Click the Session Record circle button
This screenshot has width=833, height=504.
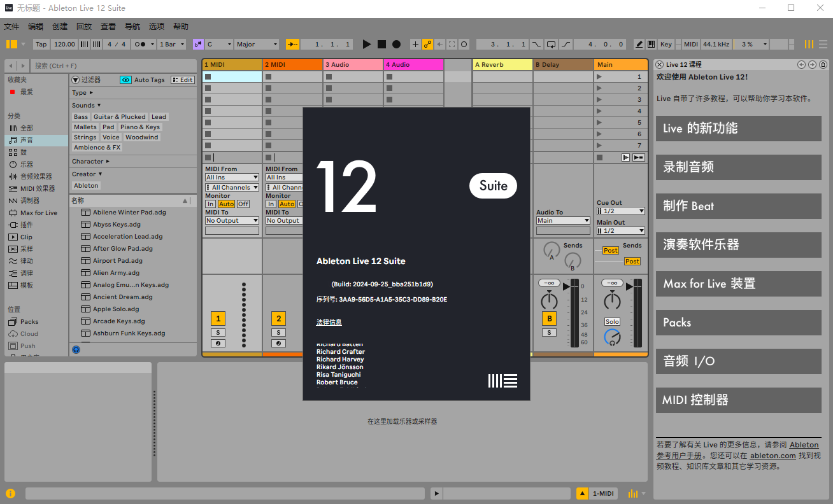click(x=464, y=45)
